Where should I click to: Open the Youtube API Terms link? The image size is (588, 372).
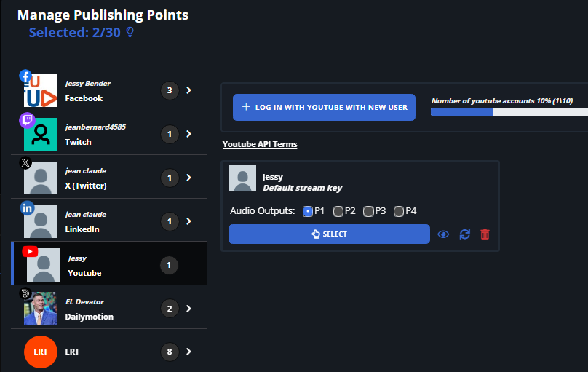click(260, 144)
